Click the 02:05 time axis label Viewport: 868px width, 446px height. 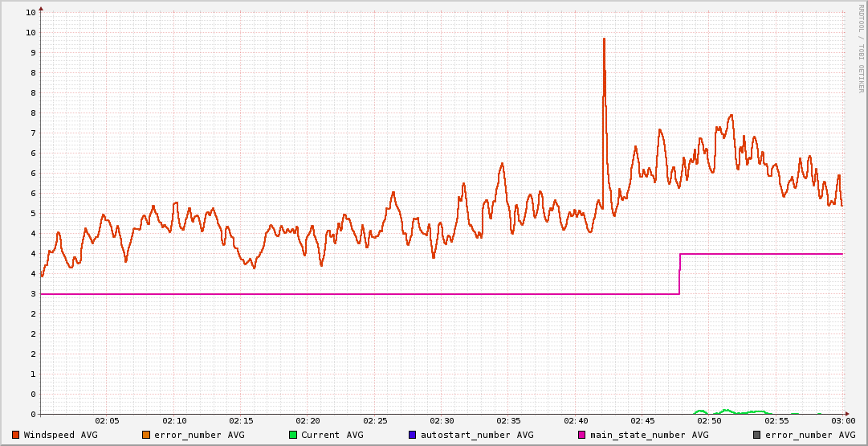click(x=108, y=420)
